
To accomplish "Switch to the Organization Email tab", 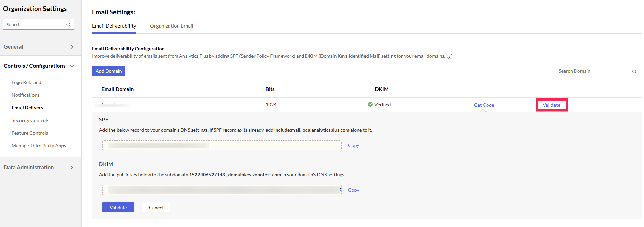I will click(x=172, y=26).
